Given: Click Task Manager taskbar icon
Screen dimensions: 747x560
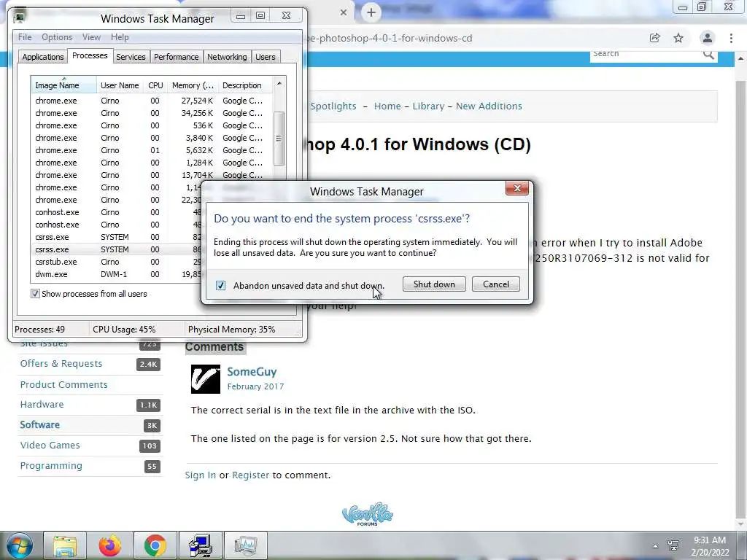Looking at the screenshot, I should [x=245, y=545].
